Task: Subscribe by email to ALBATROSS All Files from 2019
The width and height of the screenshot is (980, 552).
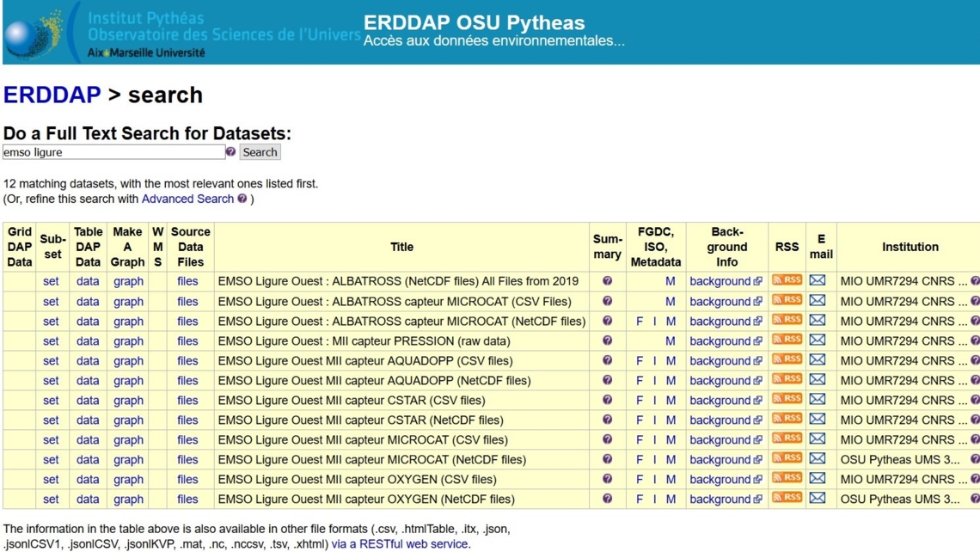Action: coord(818,280)
